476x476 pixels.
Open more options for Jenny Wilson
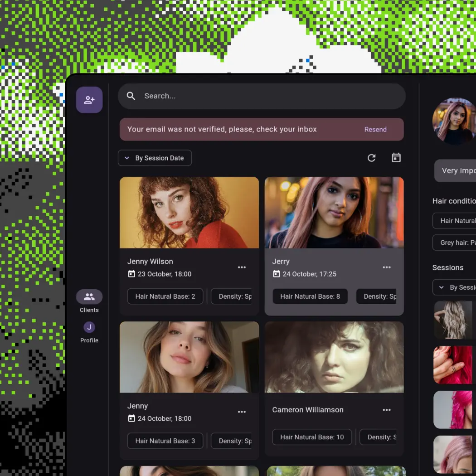(242, 267)
